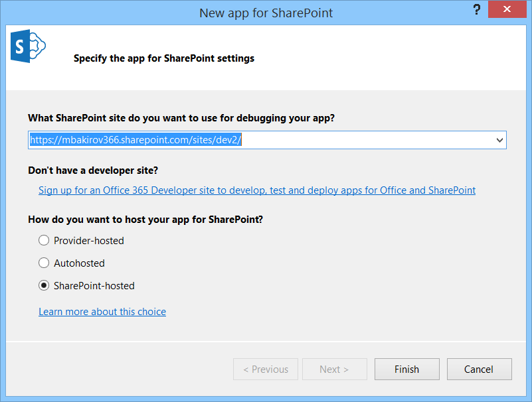Viewport: 532px width, 402px height.
Task: Click the Finish button
Action: click(x=406, y=369)
